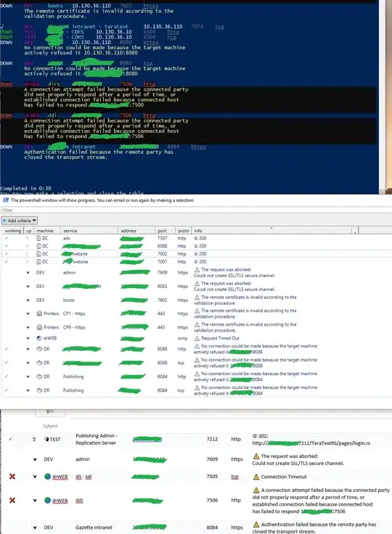Viewport: 392px width, 534px height.
Task: Sort by the service column header
Action: (x=89, y=231)
